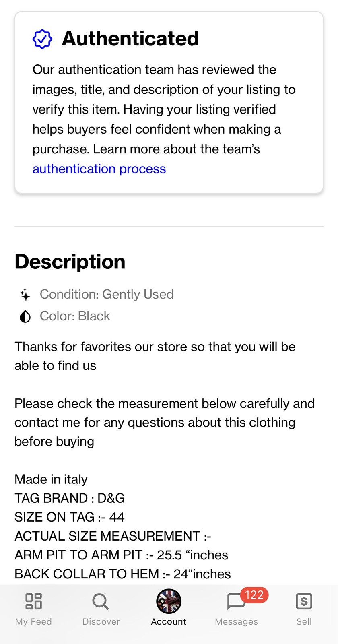
Task: Tap the 122 unread messages badge
Action: point(254,595)
